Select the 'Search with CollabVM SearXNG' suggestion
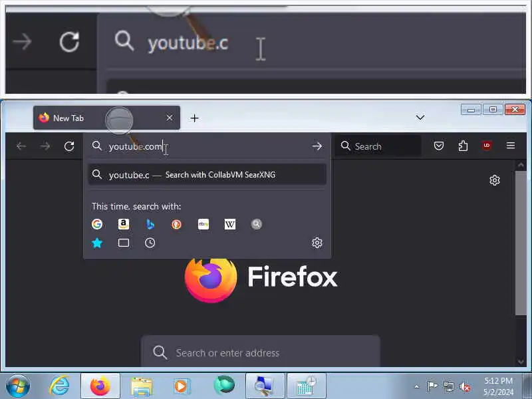 [x=207, y=175]
